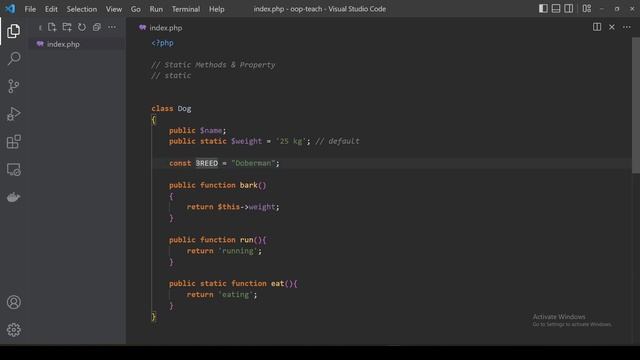Click the 'eating' return string

(236, 295)
